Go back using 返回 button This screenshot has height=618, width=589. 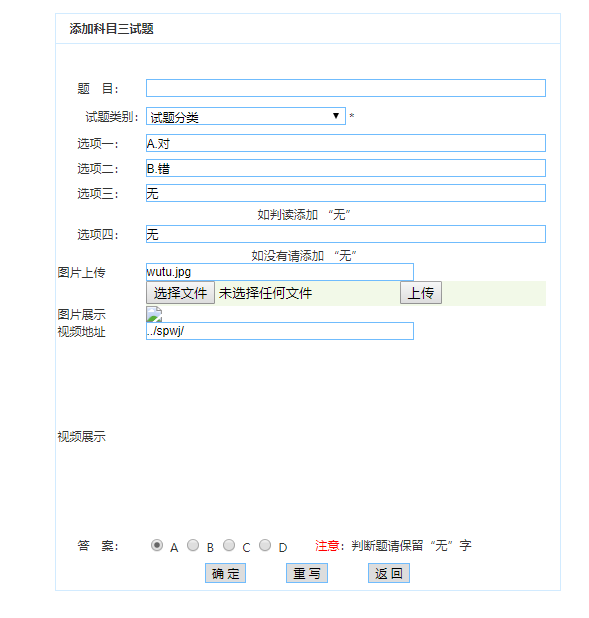389,573
